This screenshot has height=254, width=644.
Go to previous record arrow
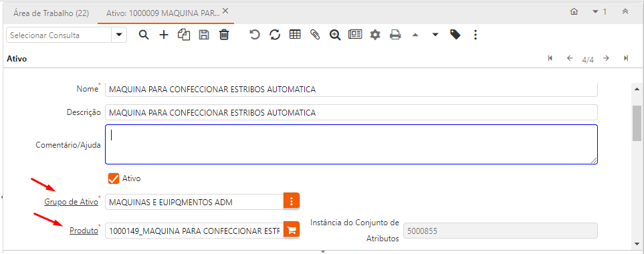point(570,58)
